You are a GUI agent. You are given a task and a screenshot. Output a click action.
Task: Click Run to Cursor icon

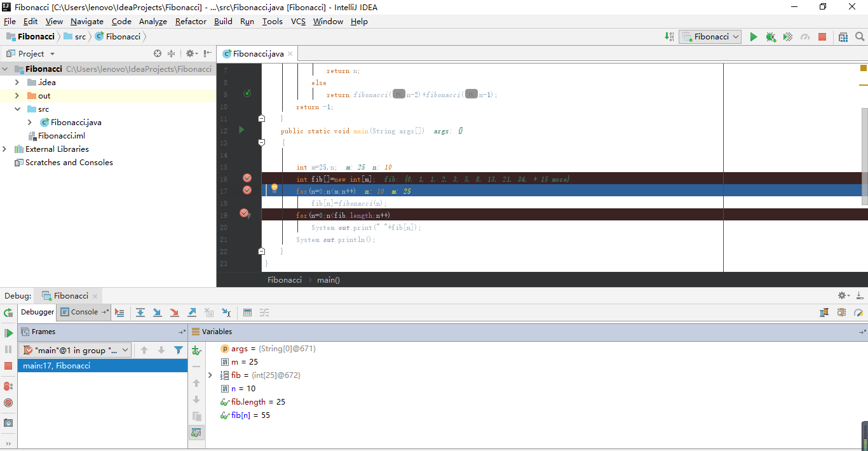[226, 313]
